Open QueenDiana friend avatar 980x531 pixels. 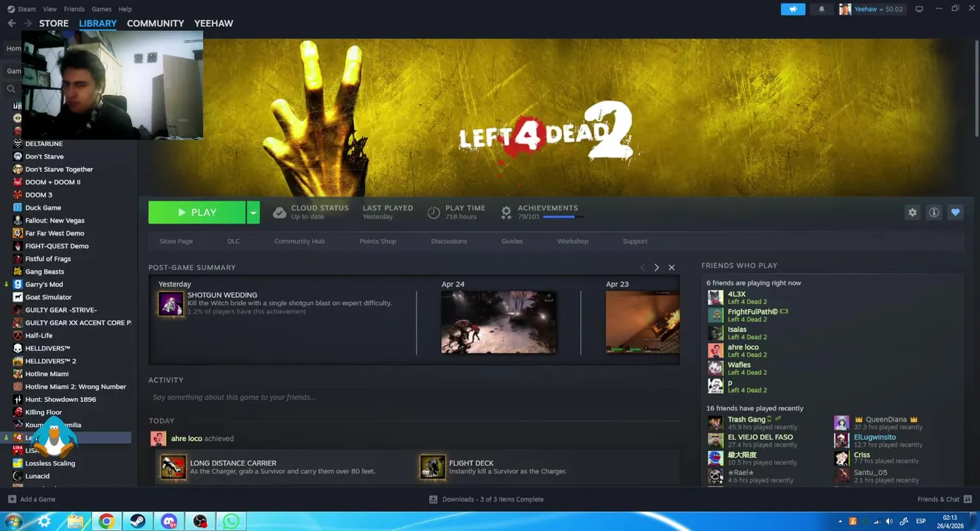[841, 423]
